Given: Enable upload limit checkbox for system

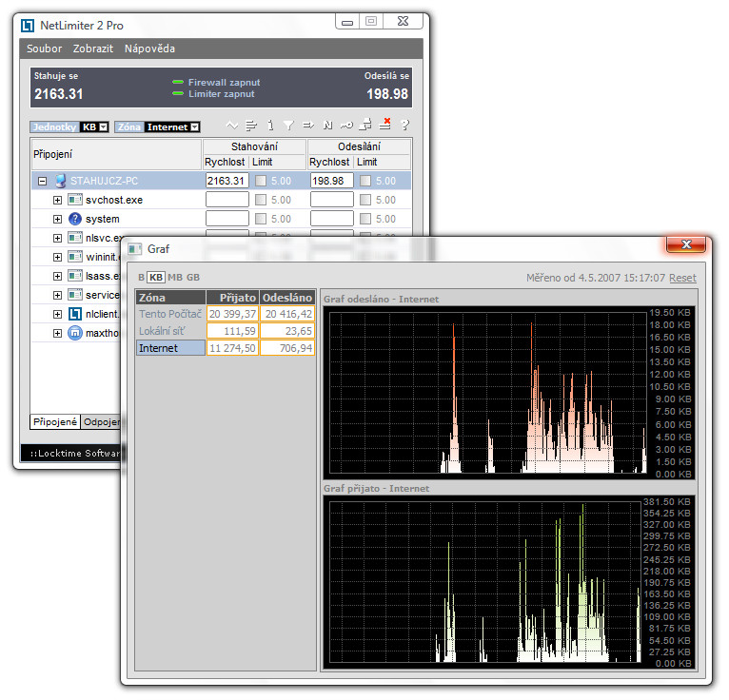Looking at the screenshot, I should tap(365, 219).
